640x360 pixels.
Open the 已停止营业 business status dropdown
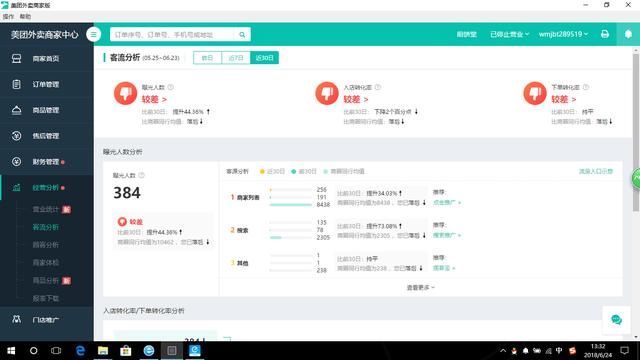click(x=509, y=34)
